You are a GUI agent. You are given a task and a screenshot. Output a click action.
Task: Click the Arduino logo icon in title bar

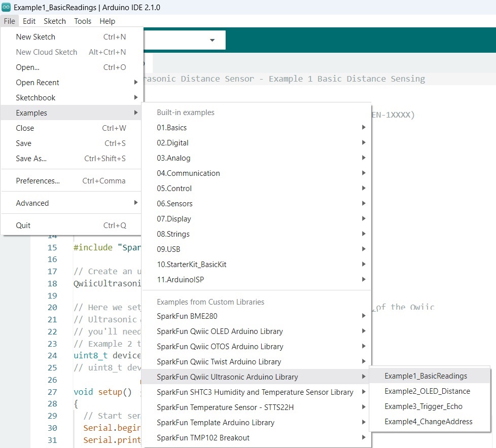click(6, 7)
